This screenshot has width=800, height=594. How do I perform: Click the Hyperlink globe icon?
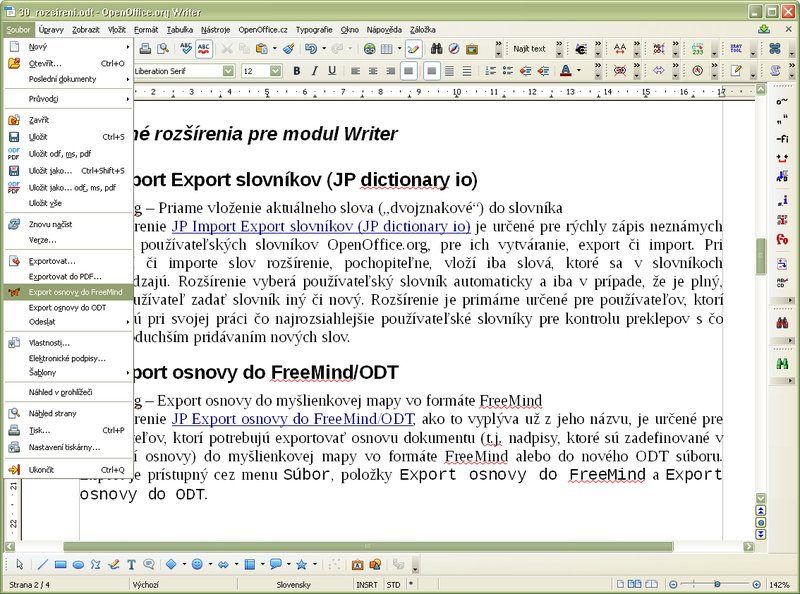(370, 48)
